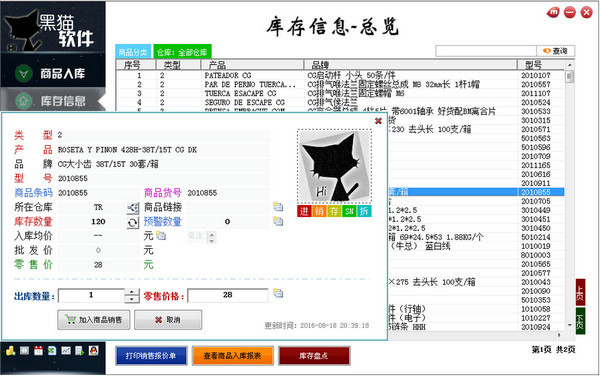Click the 库存盘点 button
This screenshot has width=600, height=376.
(x=314, y=356)
